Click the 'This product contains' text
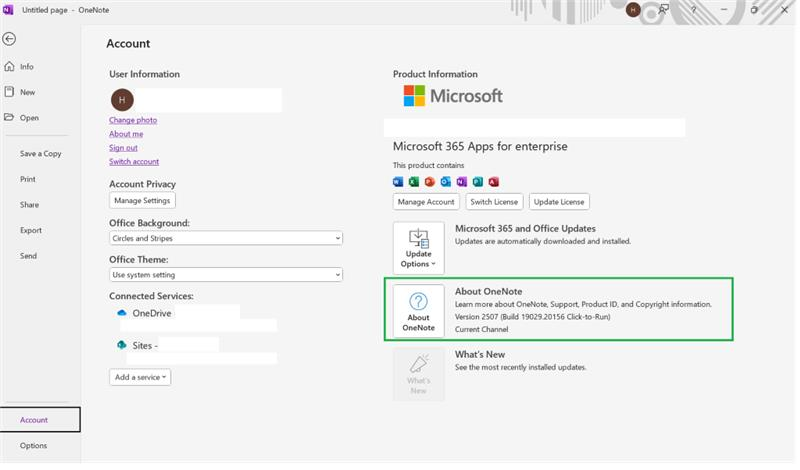This screenshot has height=470, width=800. 429,166
